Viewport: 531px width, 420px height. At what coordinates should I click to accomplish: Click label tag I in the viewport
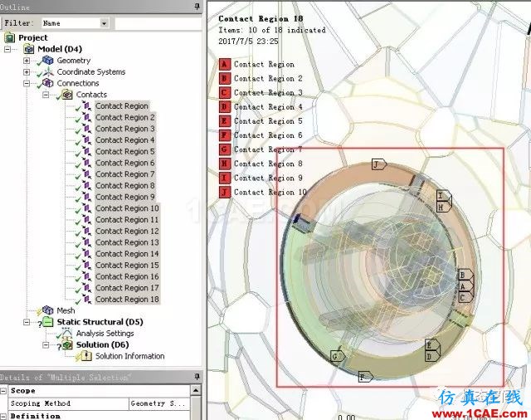coord(444,195)
